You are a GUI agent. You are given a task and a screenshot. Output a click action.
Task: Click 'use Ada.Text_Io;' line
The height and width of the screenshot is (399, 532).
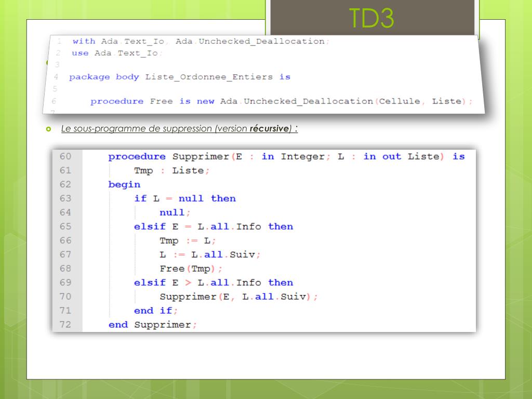pyautogui.click(x=117, y=54)
